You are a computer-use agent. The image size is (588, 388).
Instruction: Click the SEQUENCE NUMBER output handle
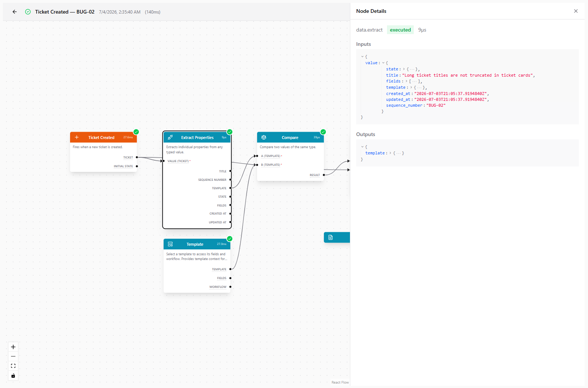(230, 180)
